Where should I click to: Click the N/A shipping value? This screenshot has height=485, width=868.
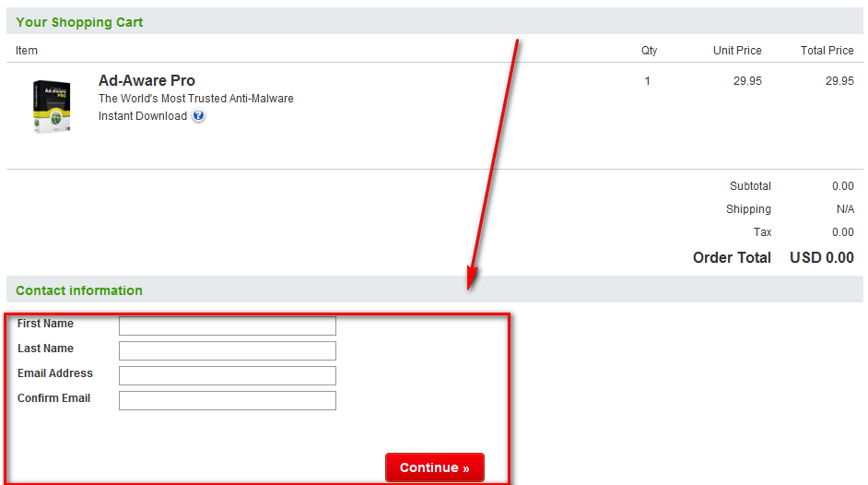(x=845, y=209)
